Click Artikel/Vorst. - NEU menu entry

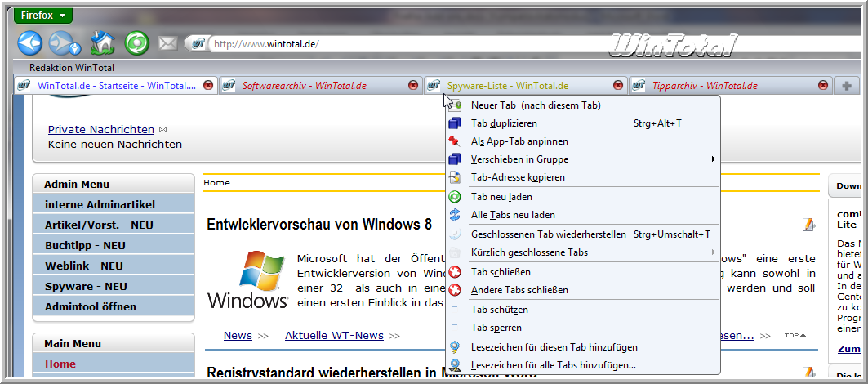[x=114, y=225]
